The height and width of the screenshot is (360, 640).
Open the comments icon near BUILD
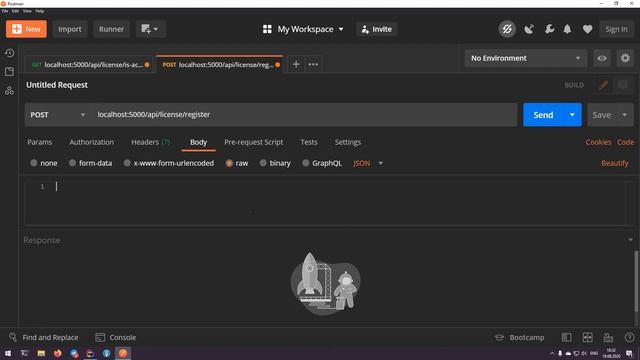pyautogui.click(x=622, y=85)
